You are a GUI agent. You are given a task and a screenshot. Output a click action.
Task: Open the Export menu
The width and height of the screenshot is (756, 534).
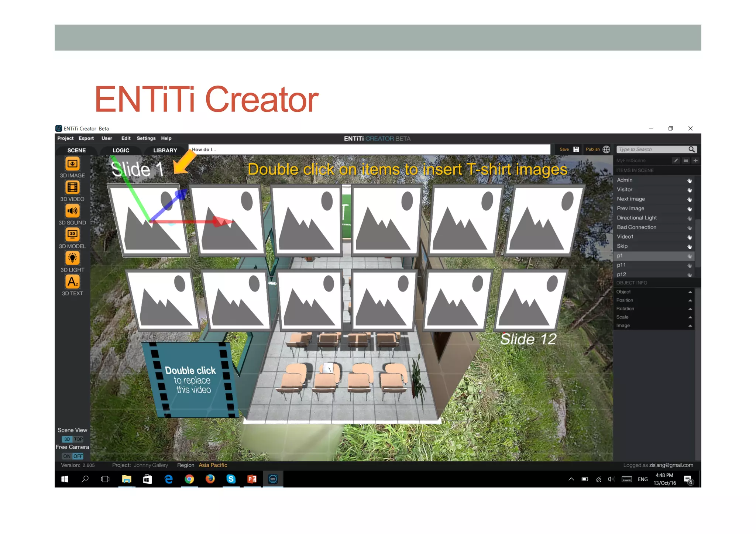[x=86, y=138]
